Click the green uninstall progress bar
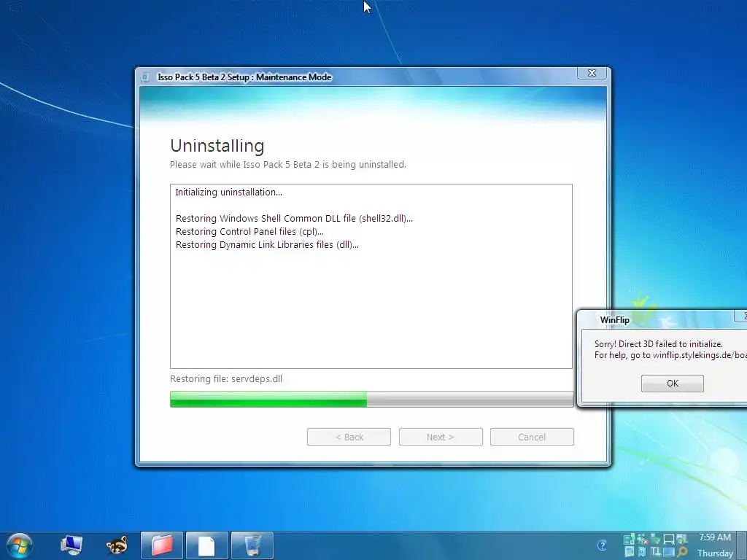The image size is (747, 560). 371,399
